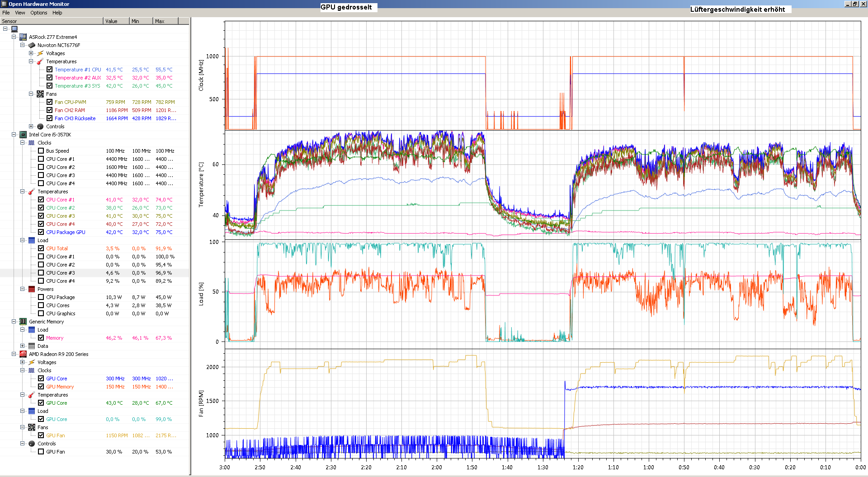This screenshot has width=868, height=477.
Task: Expand the Nuvoton Voltages node
Action: [31, 53]
